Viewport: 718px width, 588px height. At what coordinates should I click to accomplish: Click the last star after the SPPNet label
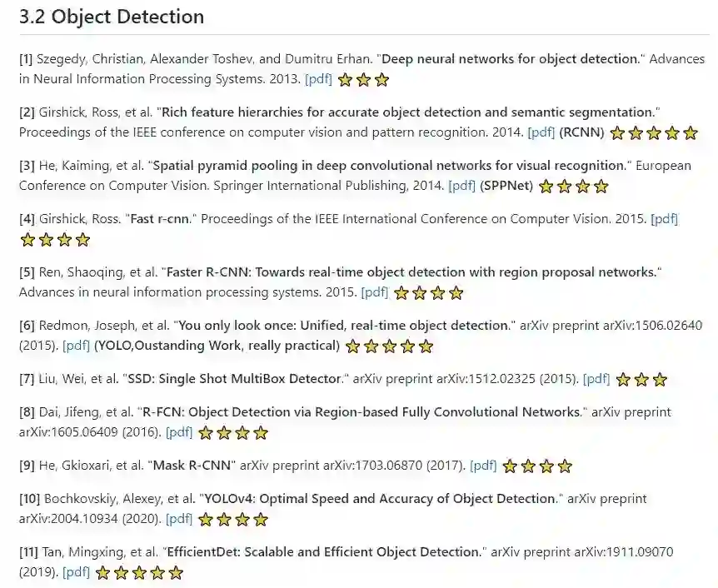pyautogui.click(x=601, y=186)
